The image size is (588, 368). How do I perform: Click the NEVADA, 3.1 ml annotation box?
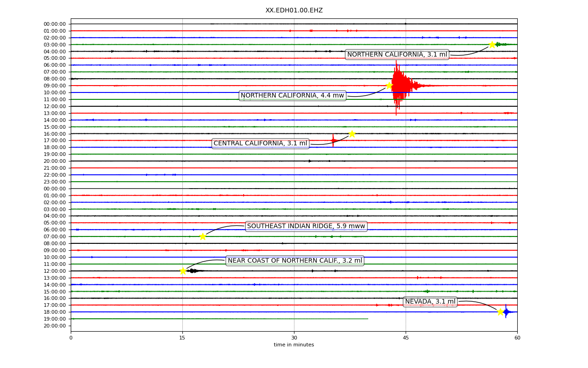tap(430, 302)
